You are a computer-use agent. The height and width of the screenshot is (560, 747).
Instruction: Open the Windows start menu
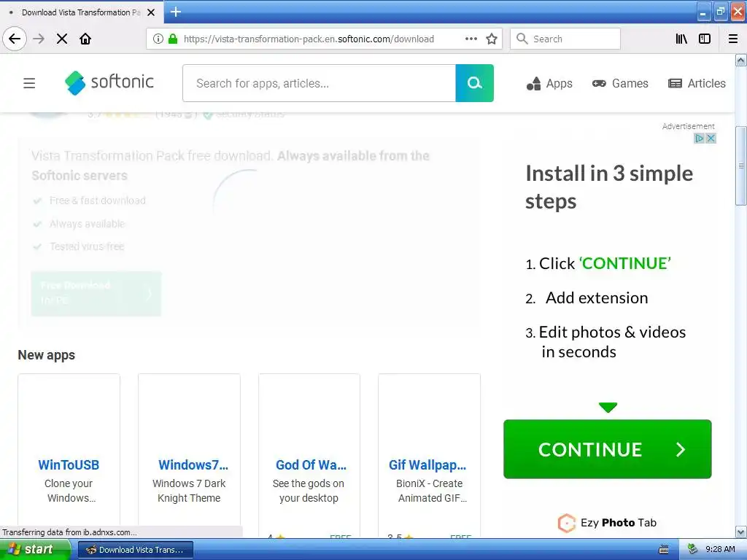coord(34,550)
